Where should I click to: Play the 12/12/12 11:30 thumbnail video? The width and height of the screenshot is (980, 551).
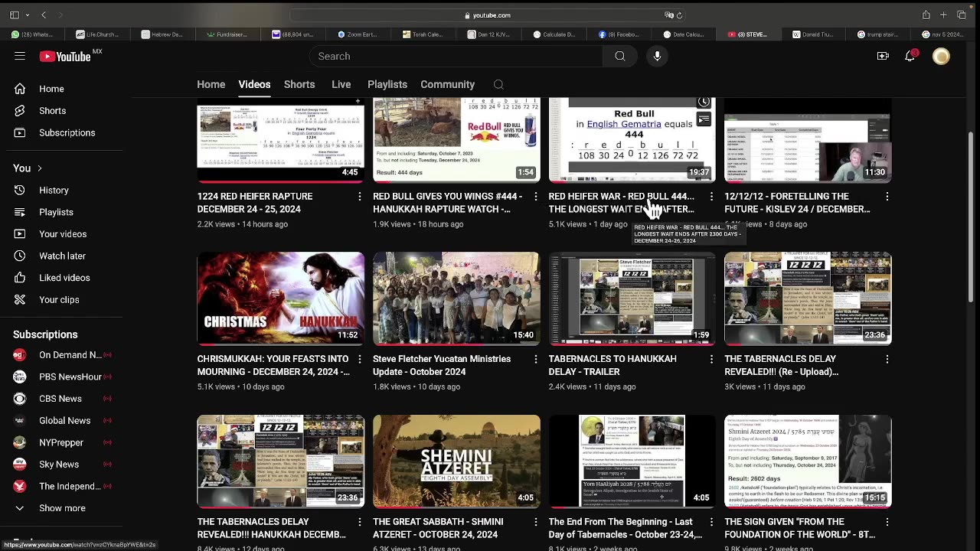point(808,139)
